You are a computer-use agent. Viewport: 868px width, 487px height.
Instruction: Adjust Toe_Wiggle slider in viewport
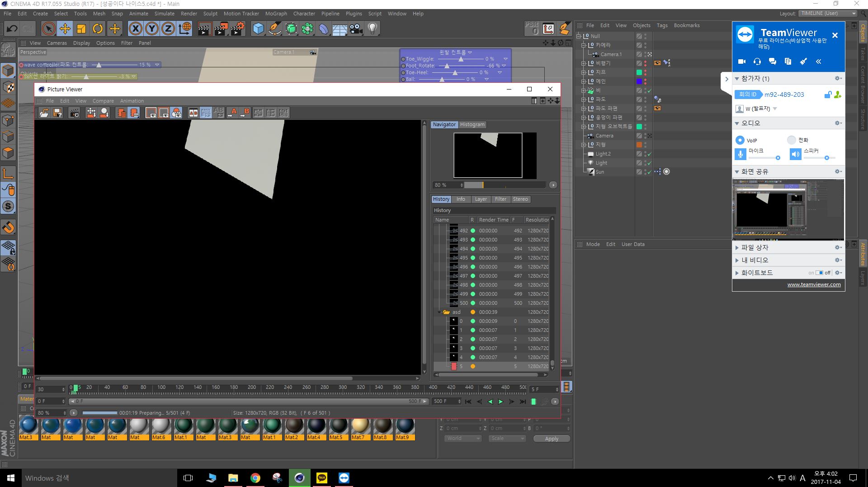point(460,59)
